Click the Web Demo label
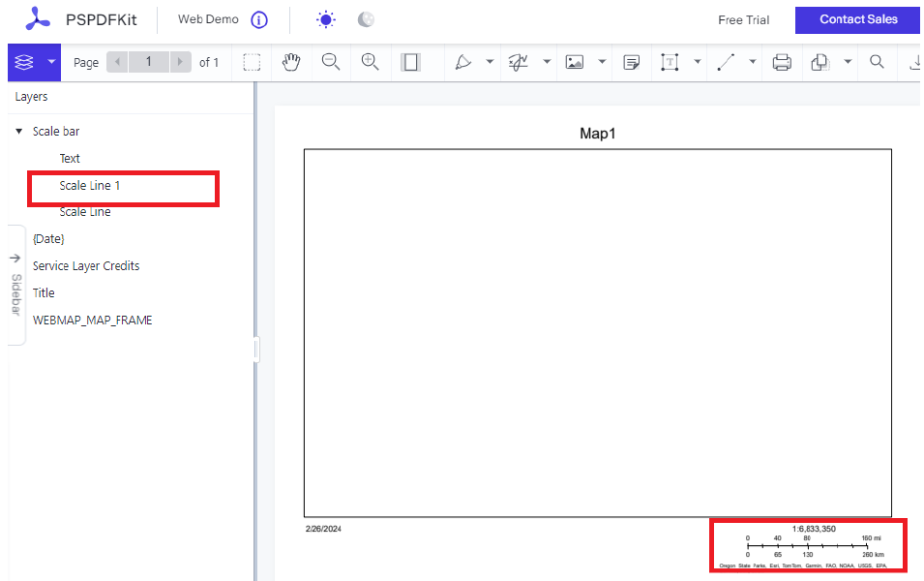This screenshot has width=924, height=581. click(x=208, y=19)
